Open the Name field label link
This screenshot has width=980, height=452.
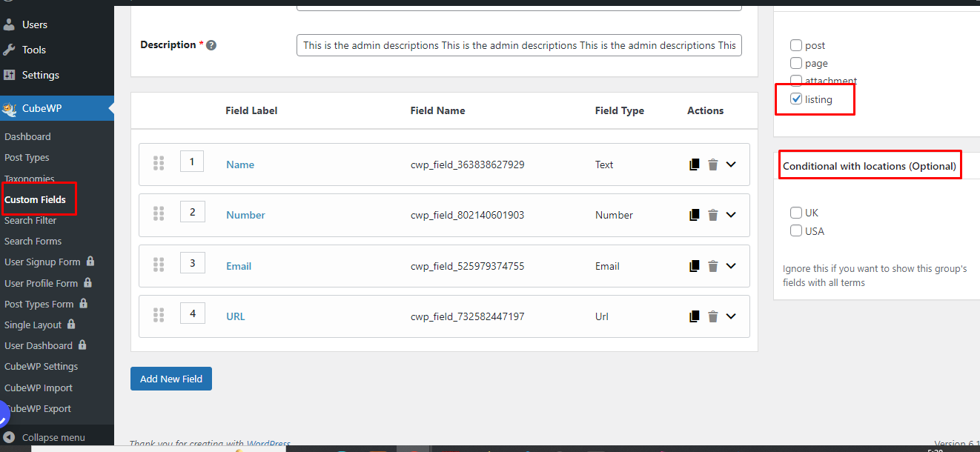[x=240, y=164]
